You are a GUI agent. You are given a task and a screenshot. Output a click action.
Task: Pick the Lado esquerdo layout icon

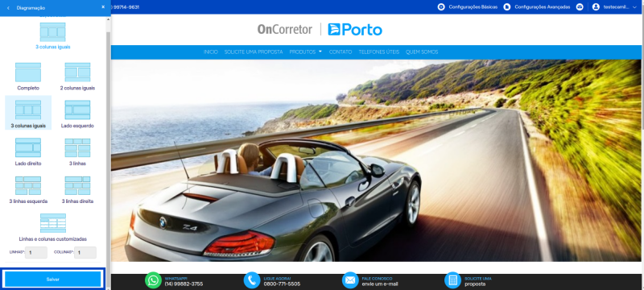[x=77, y=110]
